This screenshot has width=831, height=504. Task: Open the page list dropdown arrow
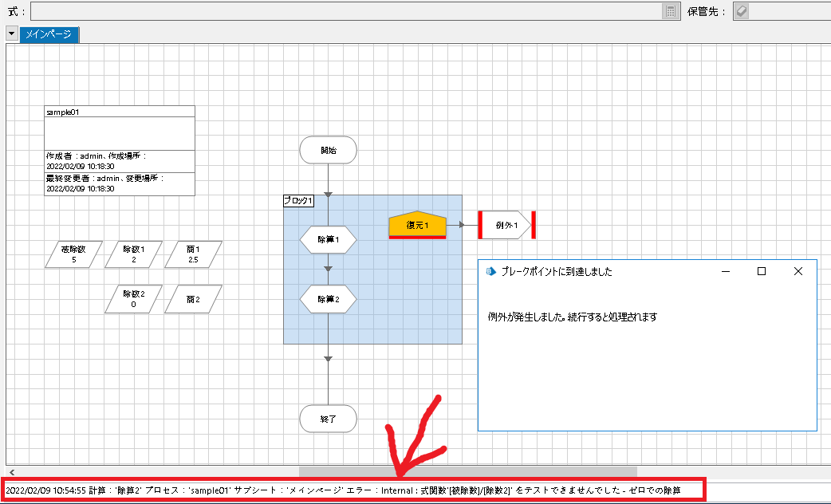click(11, 33)
